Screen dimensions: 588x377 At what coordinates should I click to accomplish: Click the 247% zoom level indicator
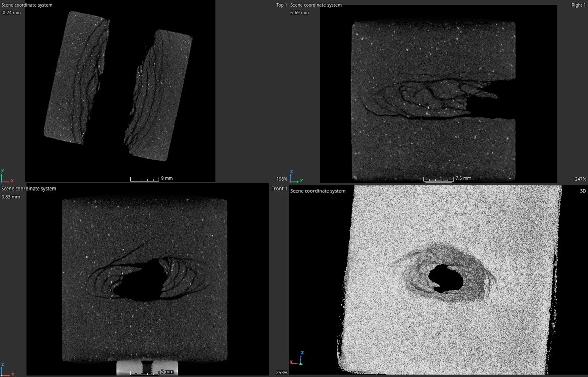click(580, 179)
